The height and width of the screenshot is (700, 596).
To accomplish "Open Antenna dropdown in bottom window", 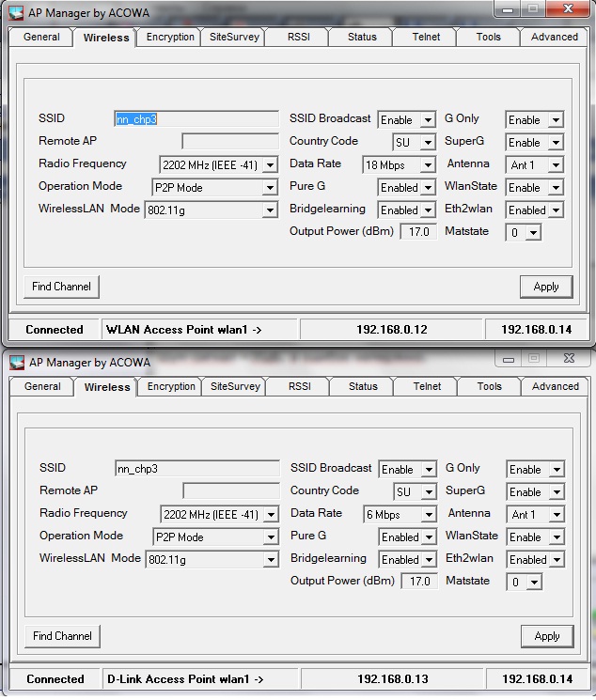I will pyautogui.click(x=536, y=514).
